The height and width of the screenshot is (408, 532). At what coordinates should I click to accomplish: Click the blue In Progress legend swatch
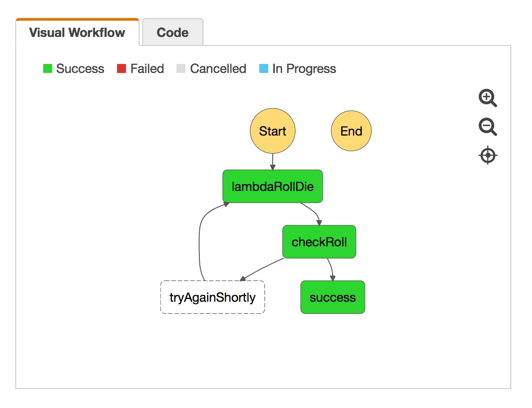pyautogui.click(x=264, y=69)
